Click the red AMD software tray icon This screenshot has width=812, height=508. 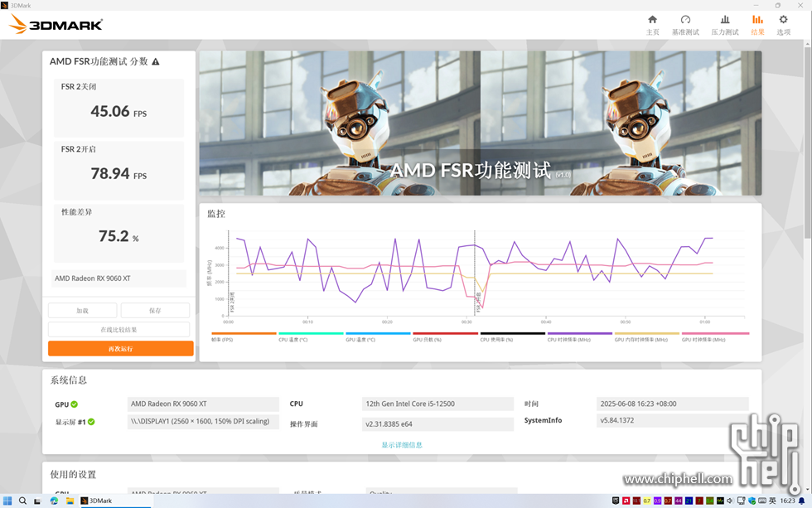coord(626,501)
